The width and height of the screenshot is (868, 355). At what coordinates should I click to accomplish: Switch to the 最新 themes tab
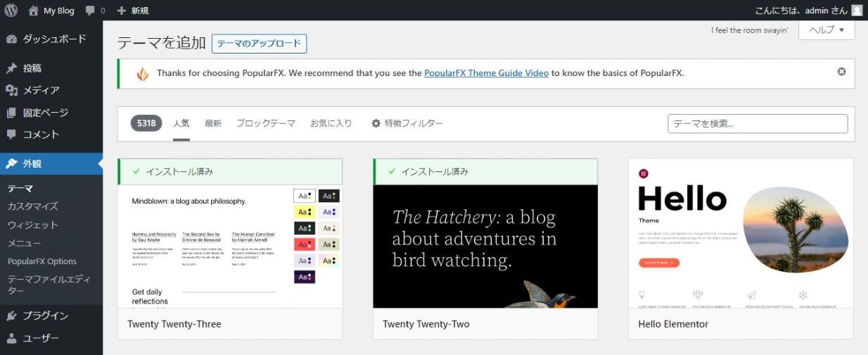[213, 123]
